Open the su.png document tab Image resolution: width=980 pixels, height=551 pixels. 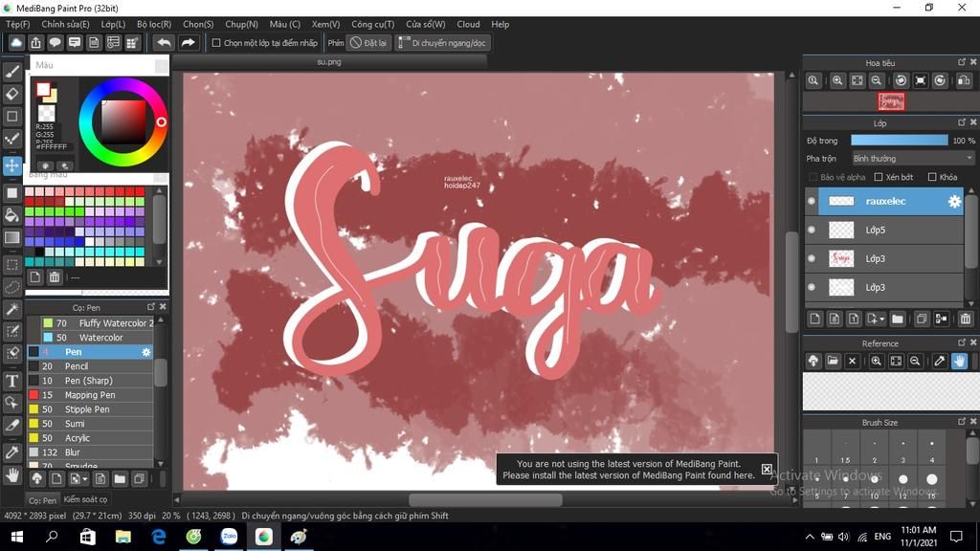point(329,62)
